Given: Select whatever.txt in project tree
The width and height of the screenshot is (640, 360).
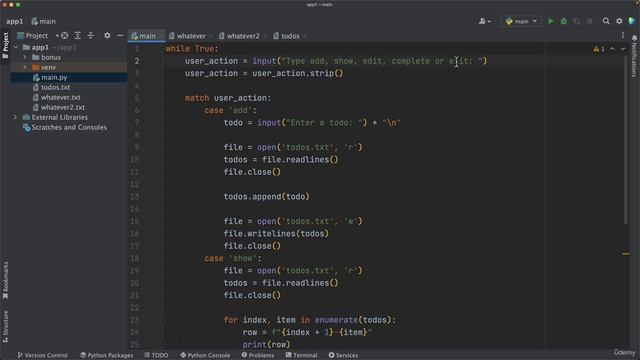Looking at the screenshot, I should pos(60,98).
